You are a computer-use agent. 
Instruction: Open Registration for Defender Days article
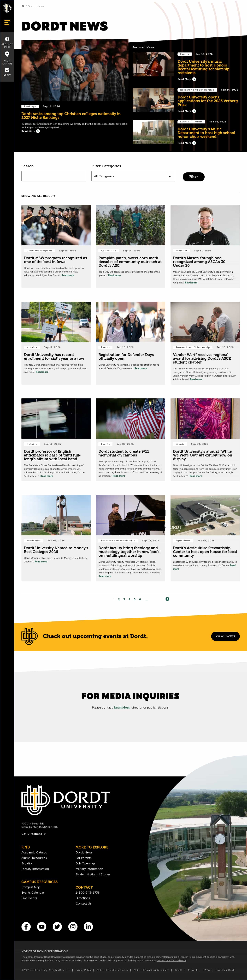[x=126, y=357]
